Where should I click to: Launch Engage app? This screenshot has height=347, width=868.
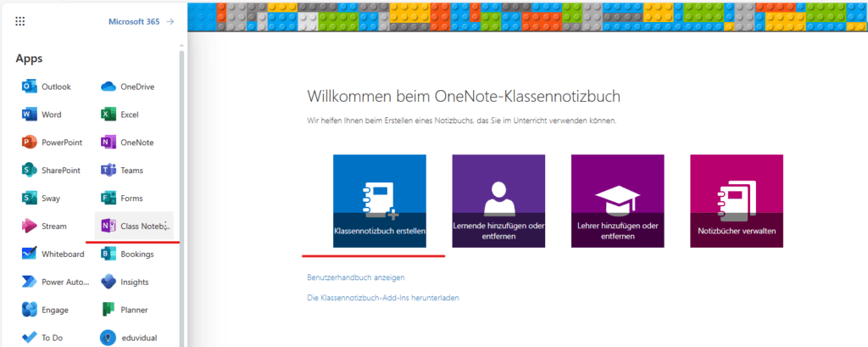click(46, 310)
